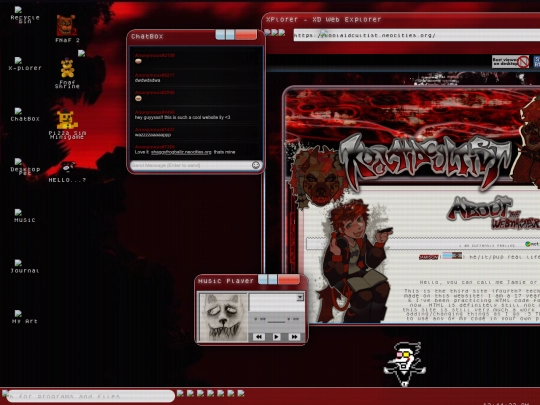The image size is (540, 405).
Task: Click the webmaster character illustration
Action: [x=355, y=262]
